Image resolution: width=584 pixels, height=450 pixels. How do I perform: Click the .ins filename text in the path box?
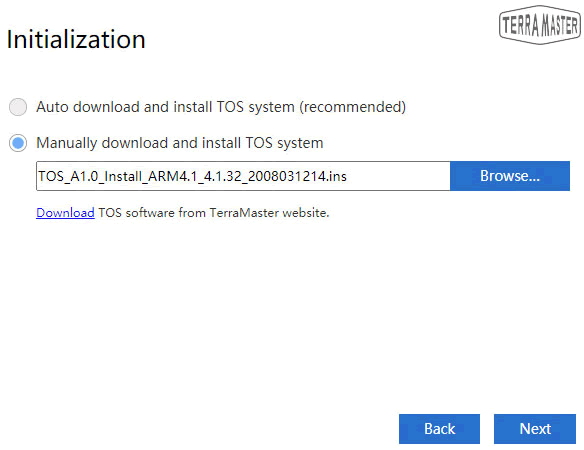click(x=193, y=176)
